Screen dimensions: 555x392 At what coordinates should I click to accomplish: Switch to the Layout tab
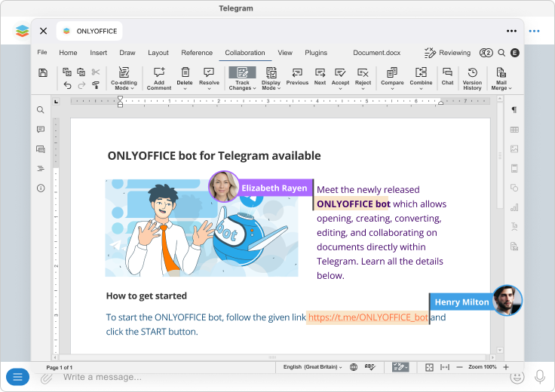pos(158,53)
